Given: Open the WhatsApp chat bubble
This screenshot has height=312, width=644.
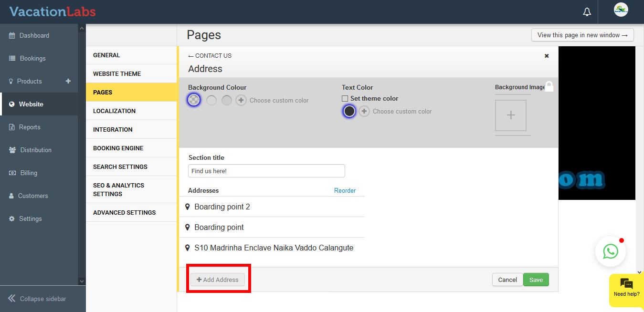Looking at the screenshot, I should tap(610, 251).
